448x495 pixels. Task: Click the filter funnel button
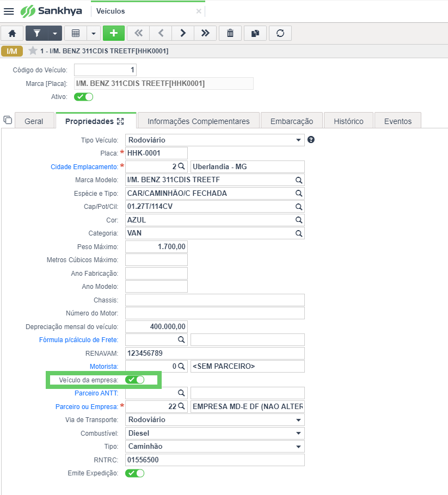pyautogui.click(x=36, y=33)
